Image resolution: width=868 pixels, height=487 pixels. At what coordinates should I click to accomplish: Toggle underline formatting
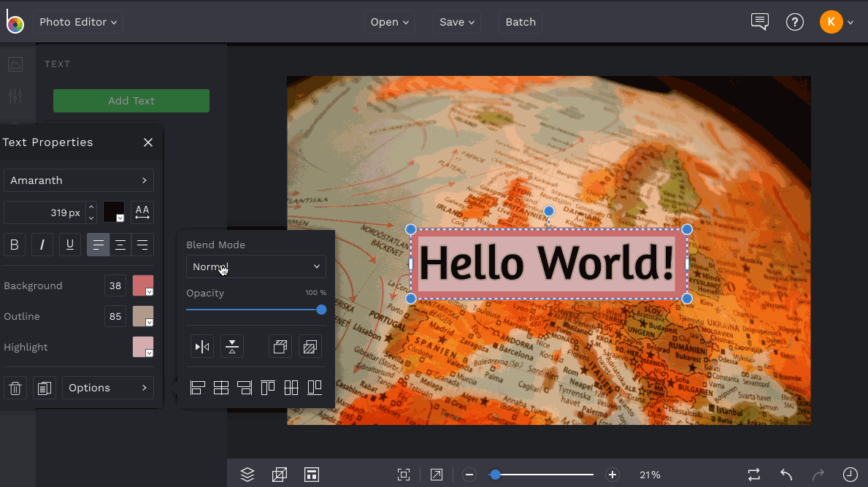point(70,245)
